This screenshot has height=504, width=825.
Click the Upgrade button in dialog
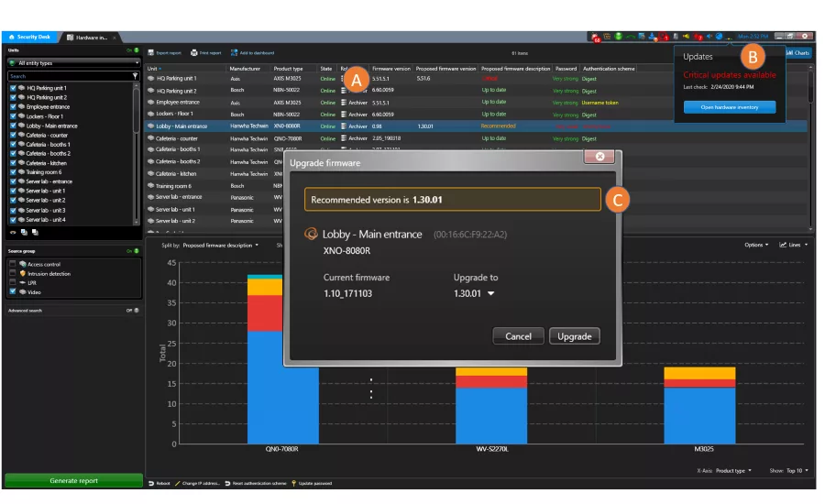pos(574,336)
